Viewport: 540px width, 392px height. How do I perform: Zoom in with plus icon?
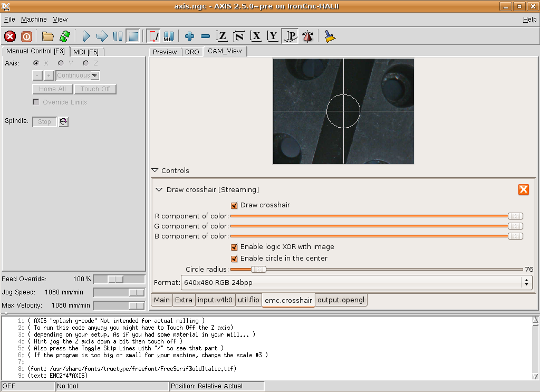pos(189,36)
